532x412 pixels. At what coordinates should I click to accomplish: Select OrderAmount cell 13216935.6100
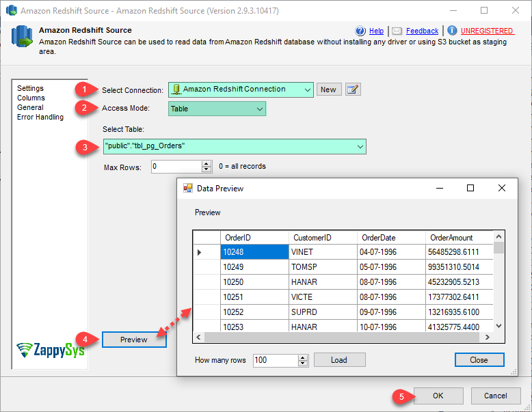point(459,312)
